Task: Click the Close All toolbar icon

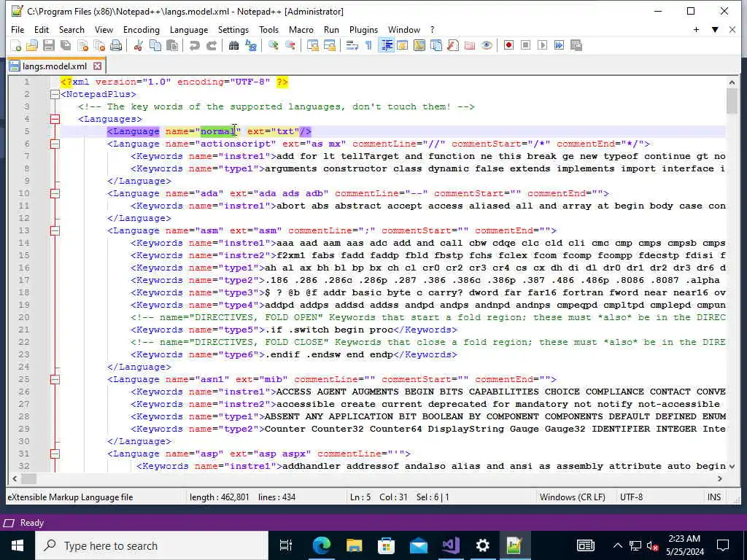Action: click(x=99, y=45)
